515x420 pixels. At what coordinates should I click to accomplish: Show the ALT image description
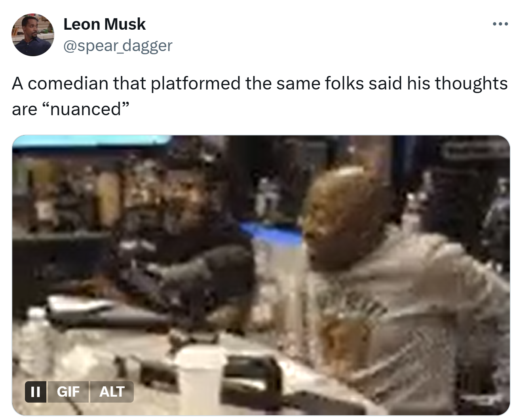click(x=112, y=392)
